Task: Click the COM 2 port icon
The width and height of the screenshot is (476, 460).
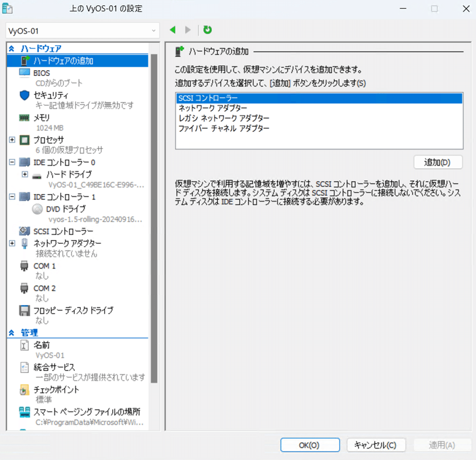Action: (24, 288)
